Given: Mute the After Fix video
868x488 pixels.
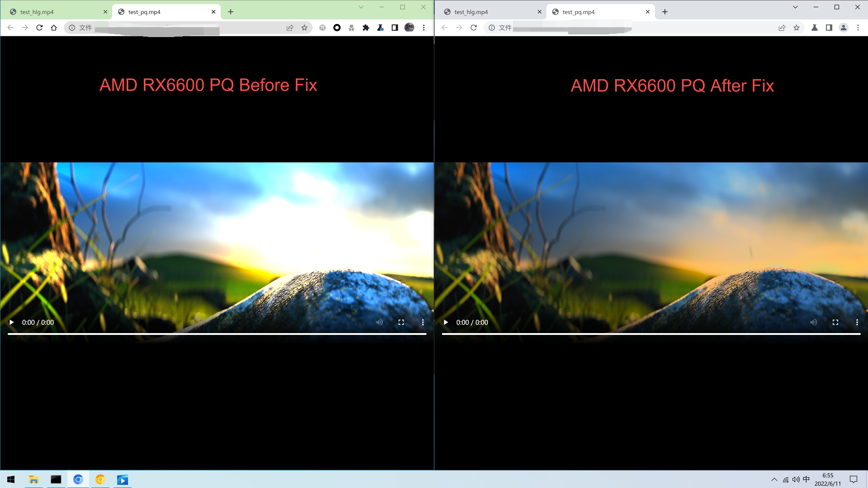Looking at the screenshot, I should coord(814,322).
